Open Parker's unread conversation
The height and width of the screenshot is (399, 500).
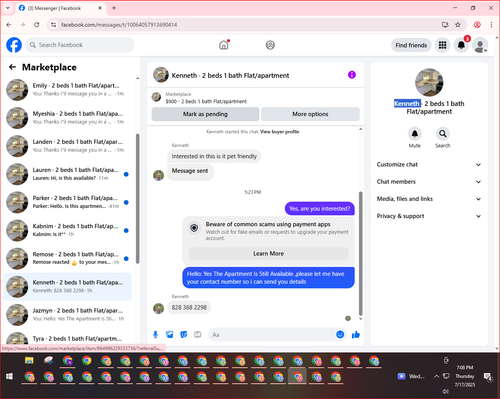point(68,202)
